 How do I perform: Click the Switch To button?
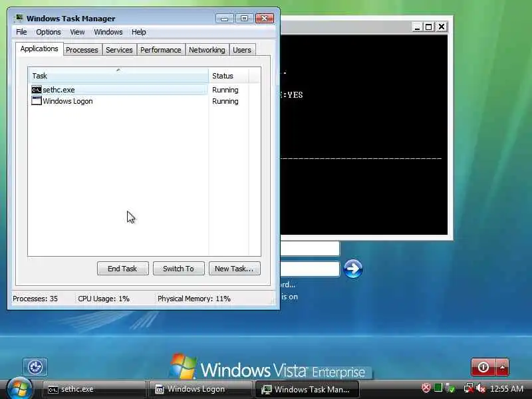pyautogui.click(x=178, y=269)
